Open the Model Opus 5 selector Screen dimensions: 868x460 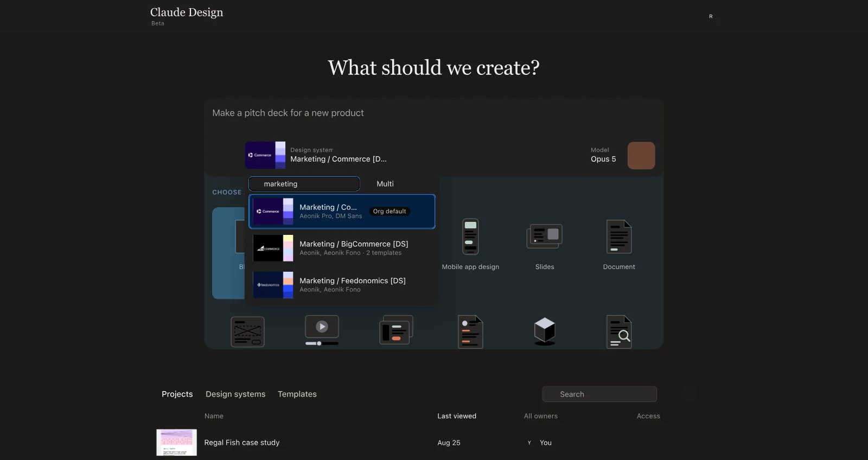click(x=603, y=155)
